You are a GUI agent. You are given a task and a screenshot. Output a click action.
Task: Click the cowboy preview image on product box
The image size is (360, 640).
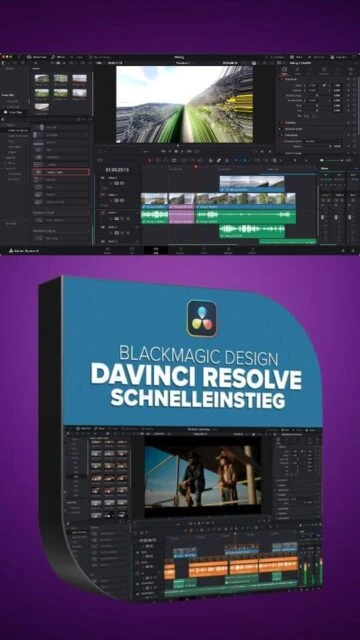click(202, 476)
